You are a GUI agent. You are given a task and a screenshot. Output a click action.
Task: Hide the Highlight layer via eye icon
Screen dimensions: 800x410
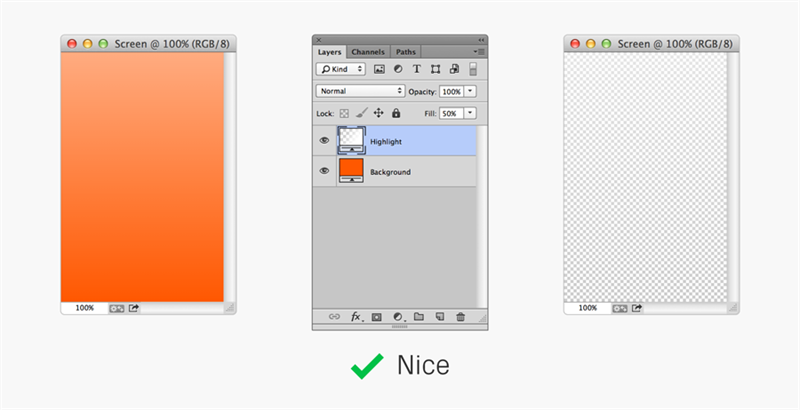(x=324, y=140)
